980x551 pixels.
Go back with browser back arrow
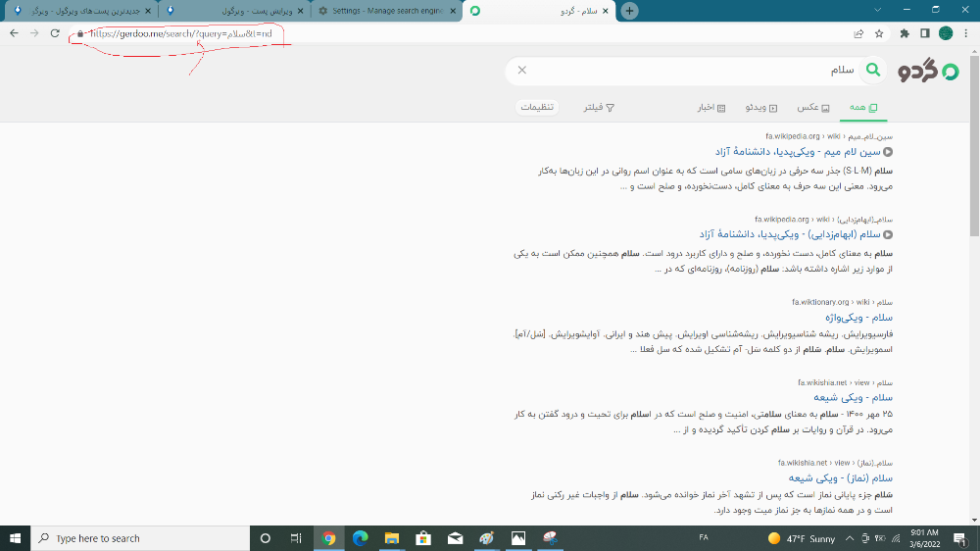click(14, 33)
